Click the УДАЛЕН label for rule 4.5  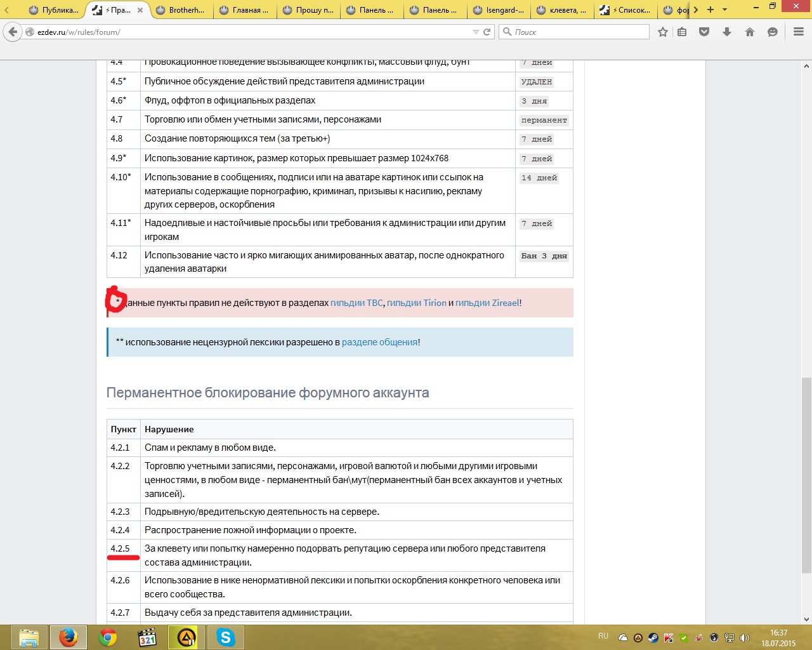click(x=537, y=82)
